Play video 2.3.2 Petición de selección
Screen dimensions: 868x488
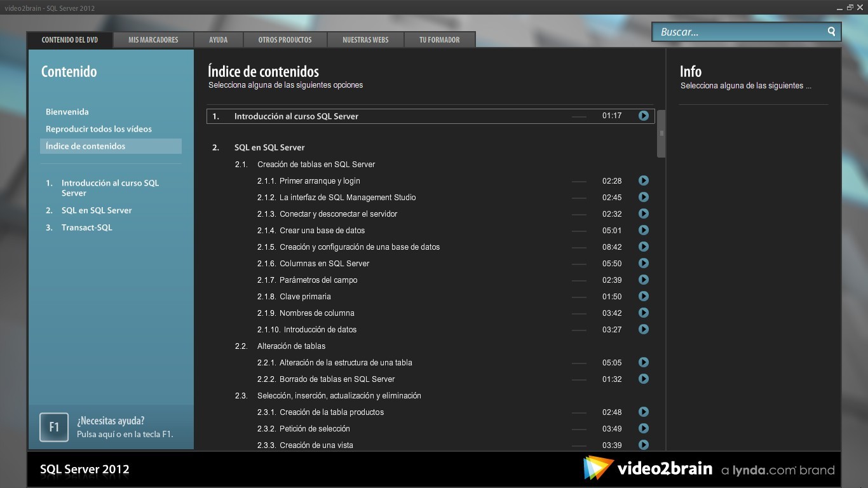(x=644, y=428)
